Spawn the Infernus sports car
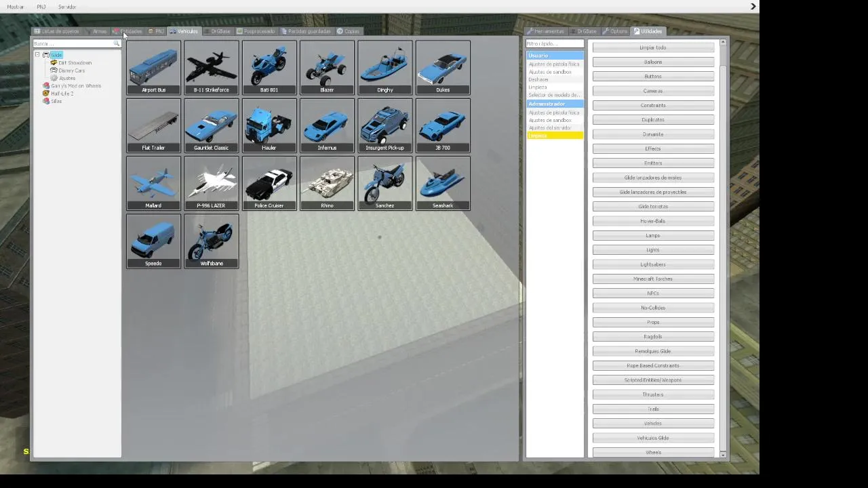This screenshot has width=868, height=488. [327, 125]
